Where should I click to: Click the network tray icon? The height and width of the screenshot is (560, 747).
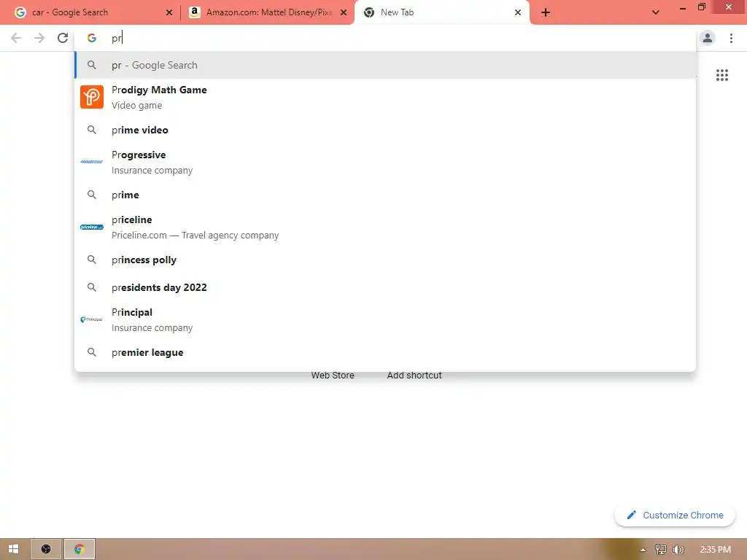tap(660, 550)
